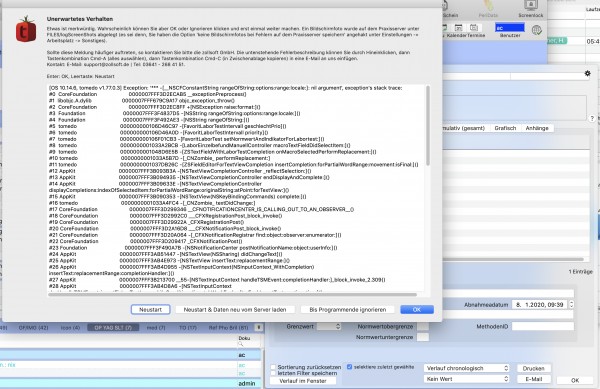Screen dimensions: 600x389
Task: Click the Neustart button
Action: pos(150,309)
